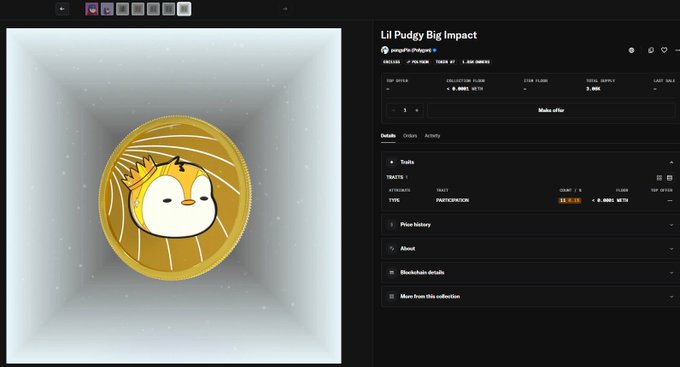This screenshot has height=367, width=680.
Task: Click the PARTICIPATION trait value
Action: pyautogui.click(x=452, y=200)
